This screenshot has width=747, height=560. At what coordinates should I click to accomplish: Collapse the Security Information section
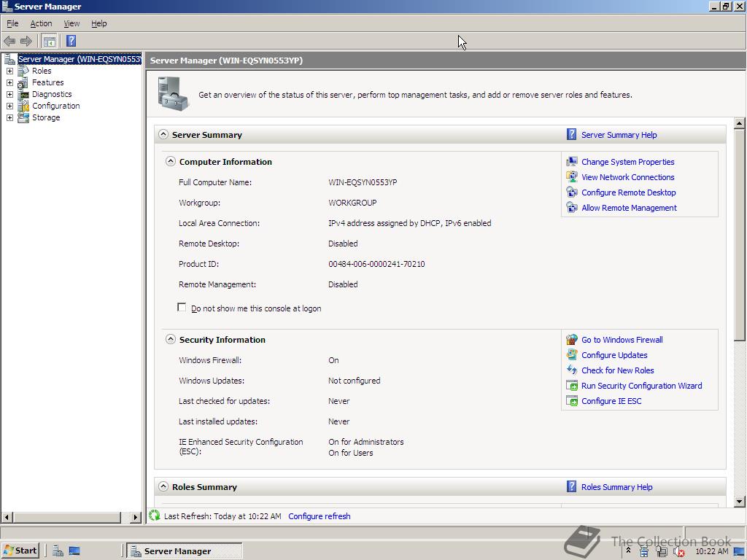coord(171,339)
